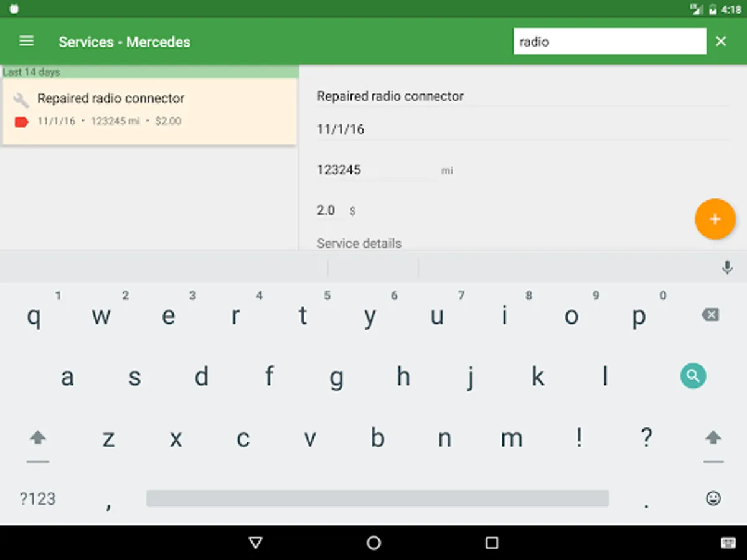
Task: Tap the period key
Action: tap(647, 504)
